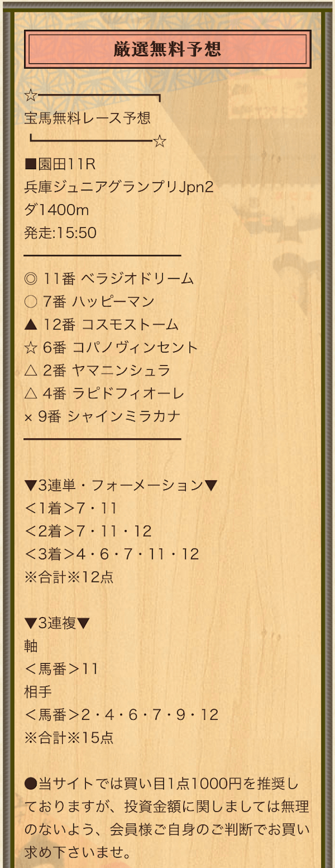Click the black triangle beside コスモストーム
Screen dimensions: 335x868
click(x=31, y=325)
